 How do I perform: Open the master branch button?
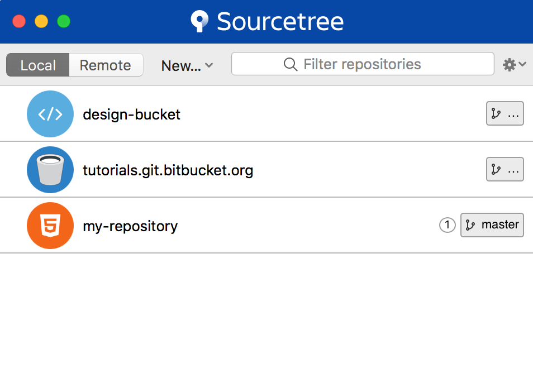[492, 225]
